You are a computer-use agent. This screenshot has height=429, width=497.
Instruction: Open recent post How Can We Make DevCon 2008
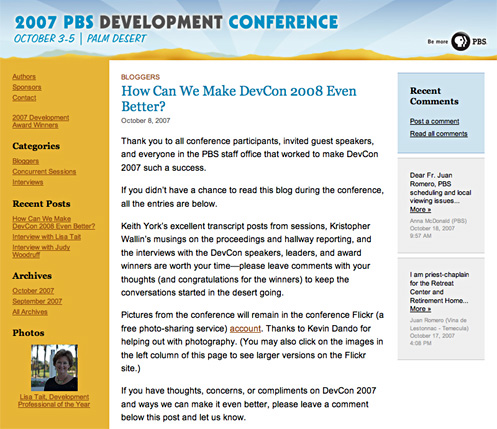click(x=54, y=222)
